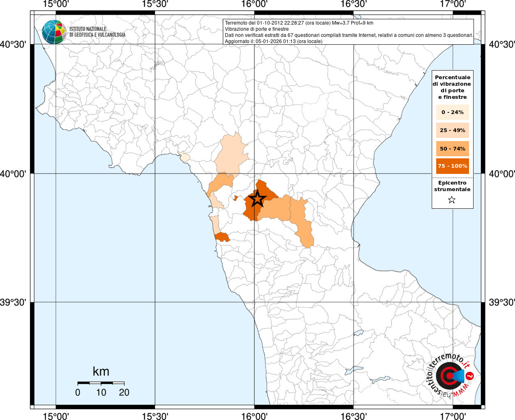Click the 16°00' label on top axis
The image size is (515, 420).
[254, 4]
